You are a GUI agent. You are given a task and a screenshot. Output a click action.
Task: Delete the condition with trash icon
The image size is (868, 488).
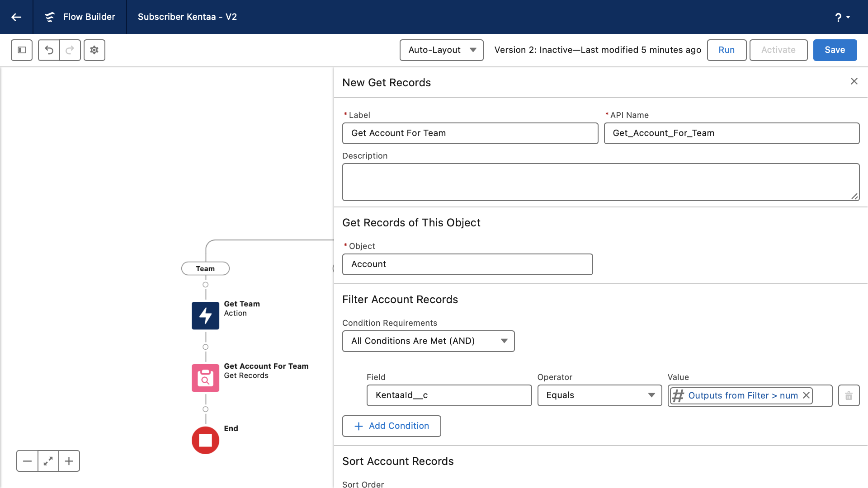coord(849,396)
